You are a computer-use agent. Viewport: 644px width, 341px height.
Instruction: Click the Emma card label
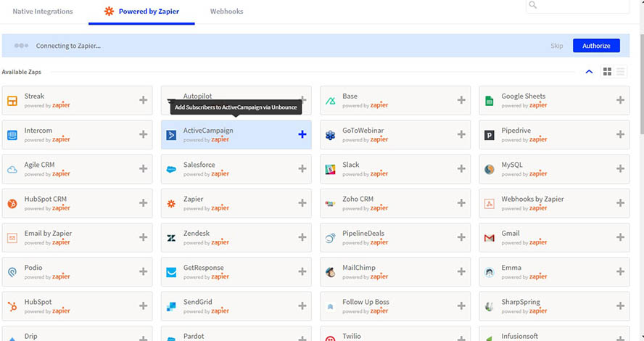tap(511, 268)
